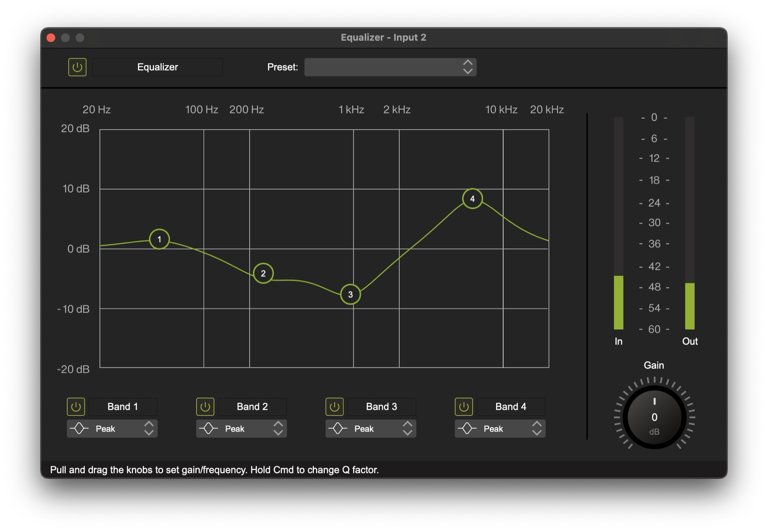Click the 10 kHz frequency label
Screen dimensions: 768x532
[x=501, y=109]
